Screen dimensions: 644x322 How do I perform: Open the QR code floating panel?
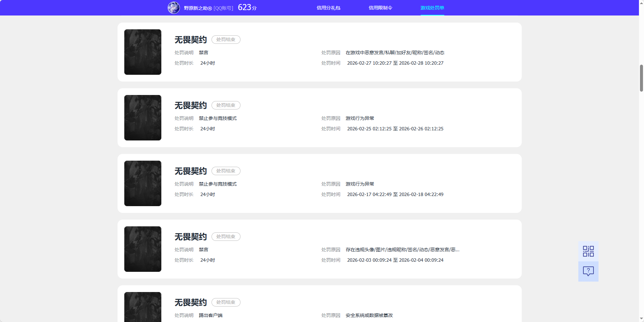588,251
